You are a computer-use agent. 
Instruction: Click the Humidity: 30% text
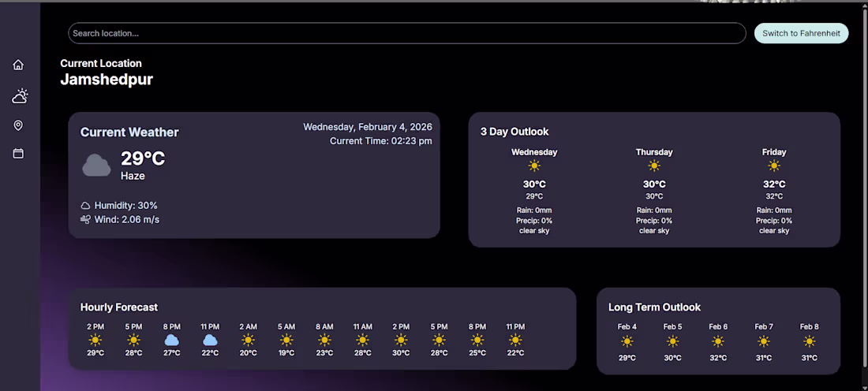point(125,205)
